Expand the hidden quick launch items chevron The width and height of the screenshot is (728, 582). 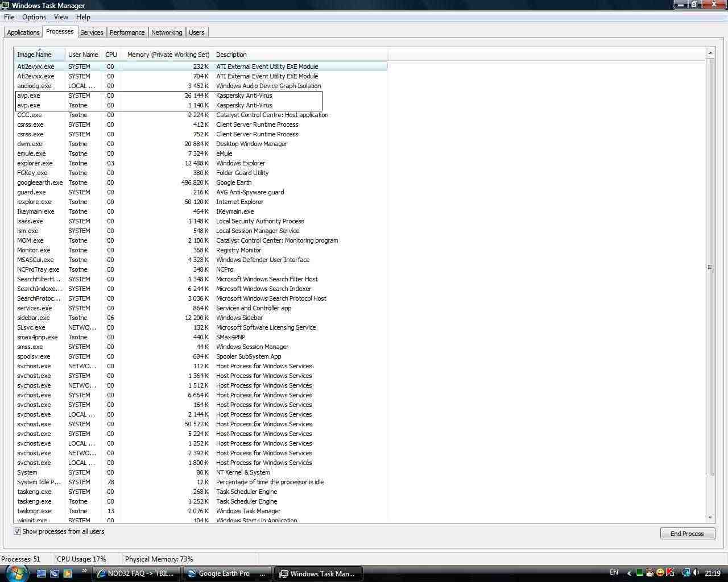click(x=85, y=571)
